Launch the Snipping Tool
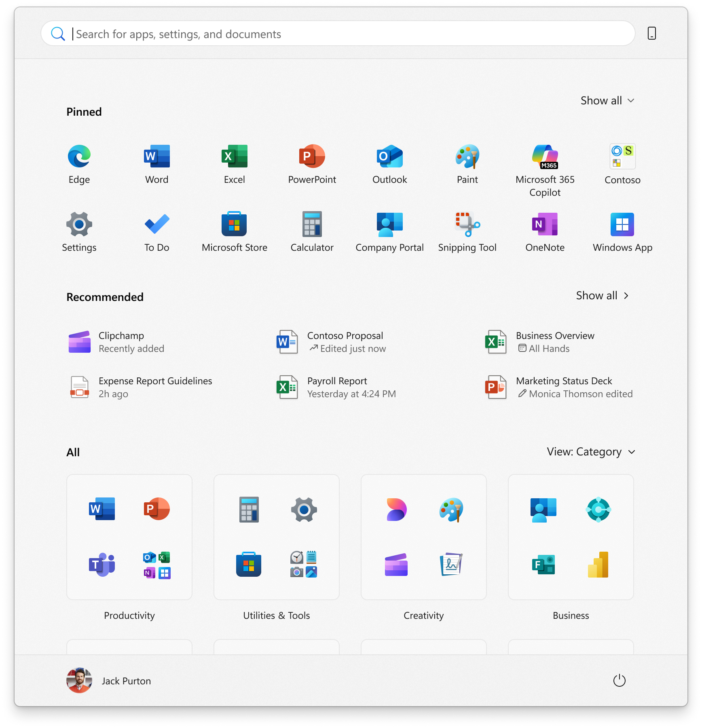 point(467,232)
